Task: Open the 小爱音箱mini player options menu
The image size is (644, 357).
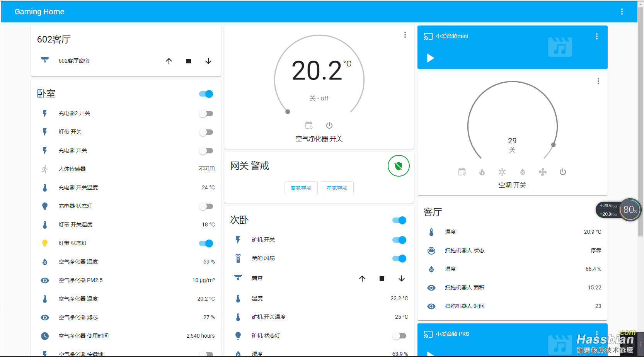Action: coord(597,36)
